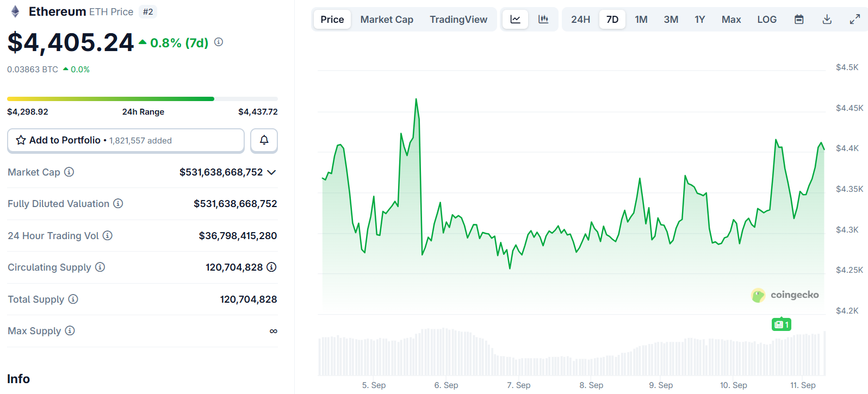Expand the Market Cap value chevron

coord(272,172)
